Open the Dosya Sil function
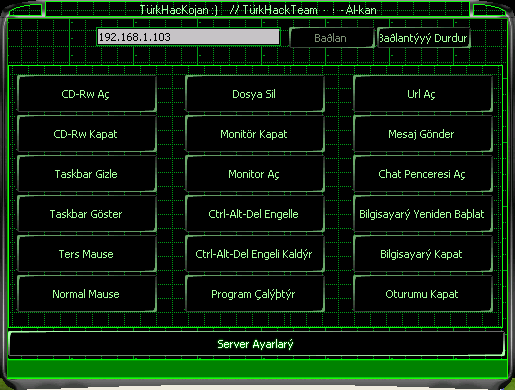The image size is (515, 390). 255,94
